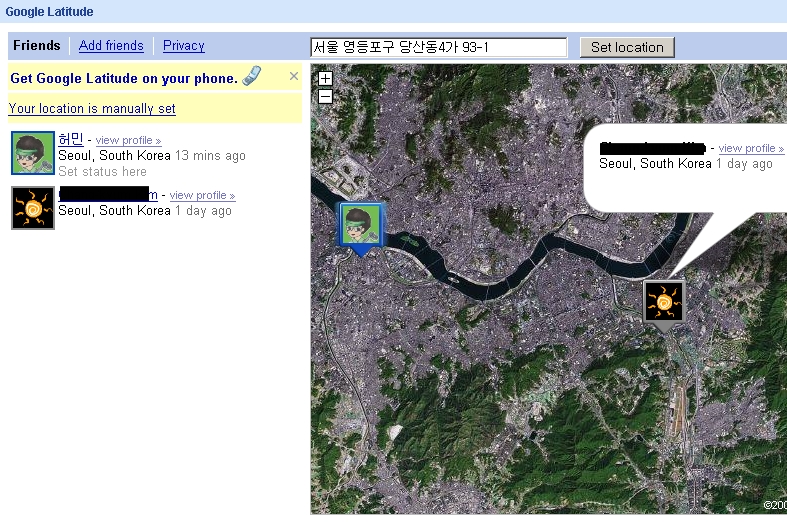The width and height of the screenshot is (787, 522).
Task: Click view profile in the map popup bubble
Action: click(751, 149)
